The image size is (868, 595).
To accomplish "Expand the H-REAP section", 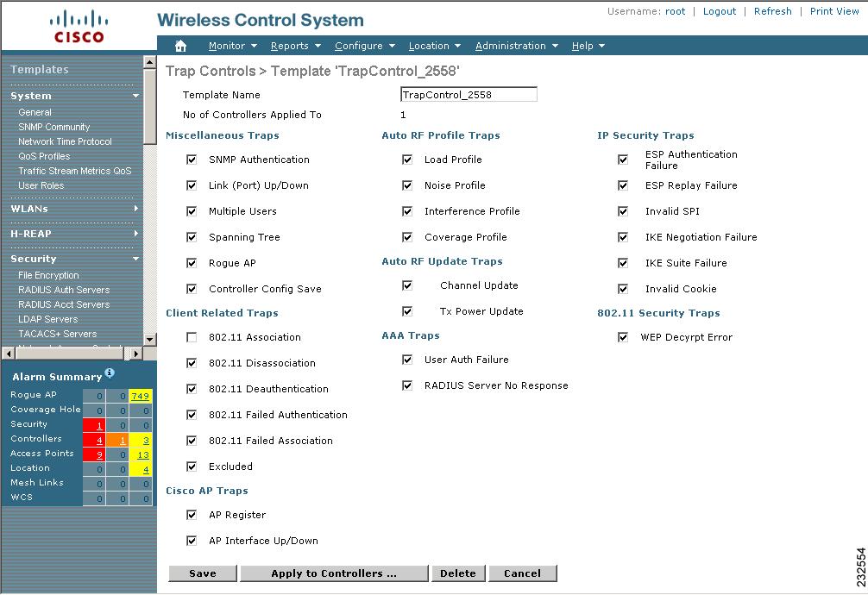I will pyautogui.click(x=135, y=234).
